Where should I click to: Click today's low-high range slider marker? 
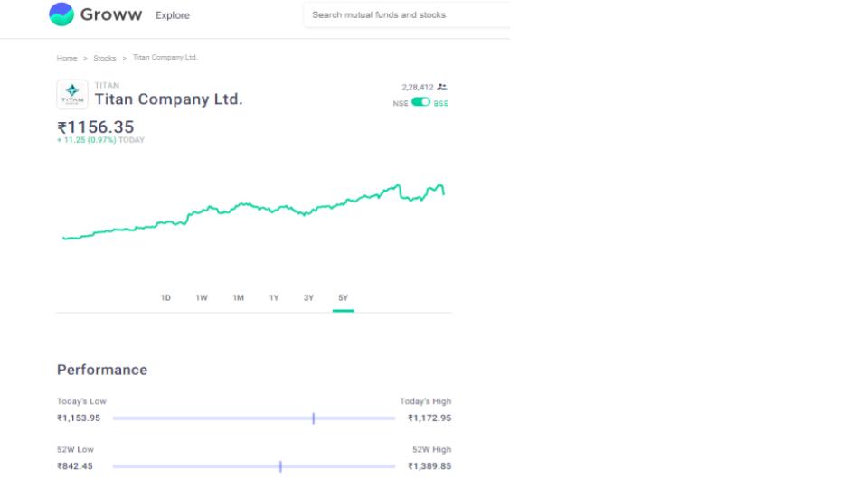[x=314, y=418]
